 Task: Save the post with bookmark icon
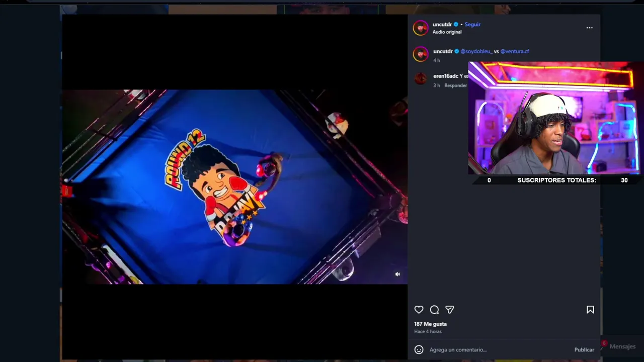(590, 310)
